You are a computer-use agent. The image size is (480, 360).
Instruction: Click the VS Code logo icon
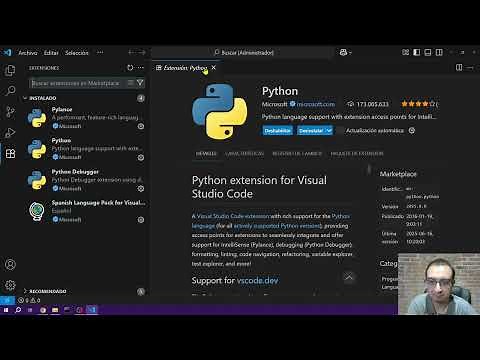coord(7,52)
